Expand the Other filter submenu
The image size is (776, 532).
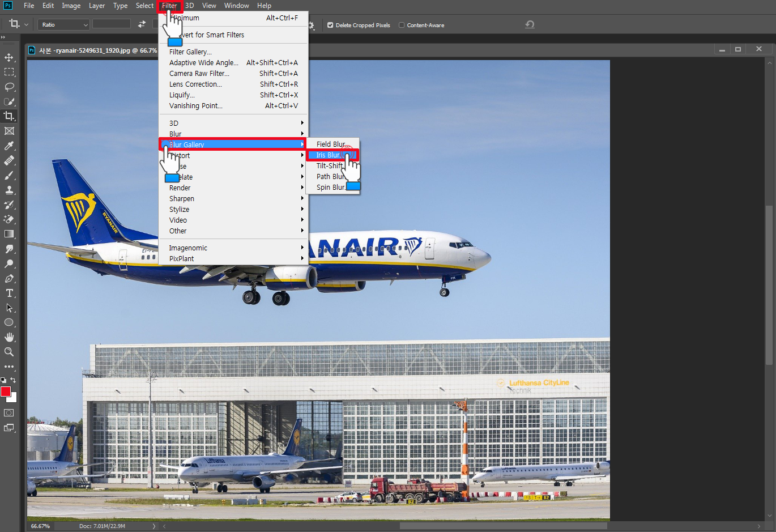[233, 231]
